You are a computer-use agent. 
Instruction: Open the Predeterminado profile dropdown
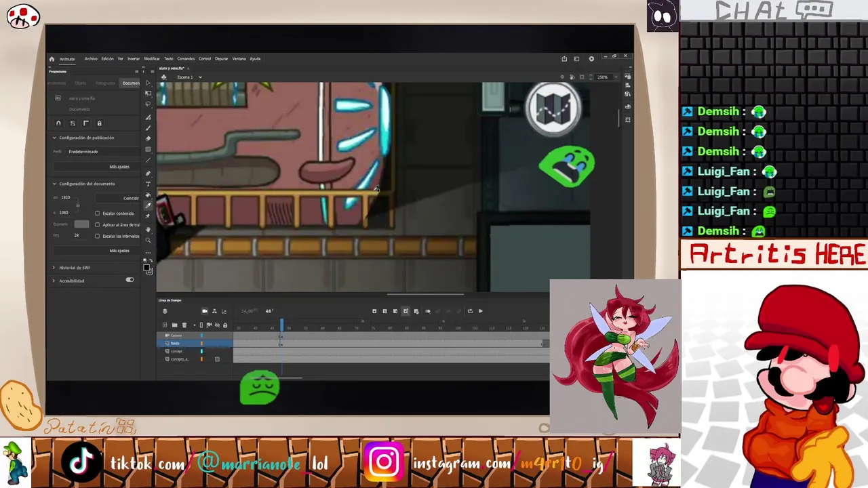click(103, 152)
